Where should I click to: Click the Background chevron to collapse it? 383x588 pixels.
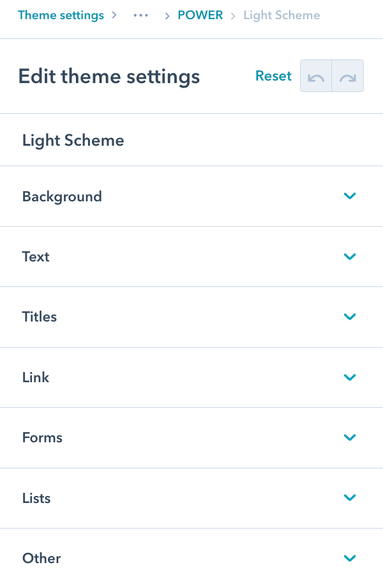click(x=350, y=196)
